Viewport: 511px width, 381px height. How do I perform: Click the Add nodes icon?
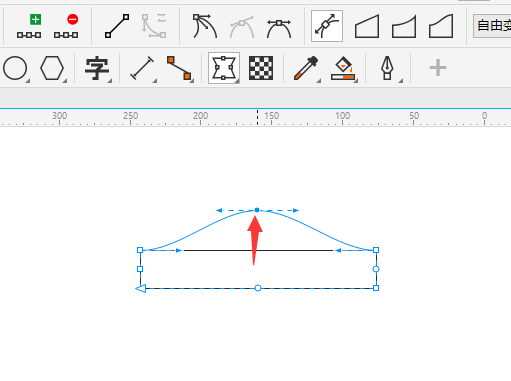pyautogui.click(x=29, y=26)
